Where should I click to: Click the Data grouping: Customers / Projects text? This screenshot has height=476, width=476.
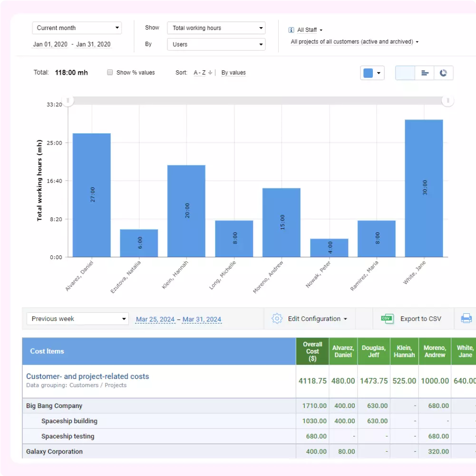(76, 385)
